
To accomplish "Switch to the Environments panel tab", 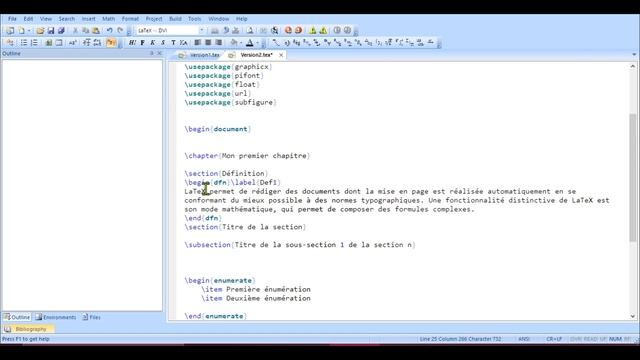I will pos(56,317).
